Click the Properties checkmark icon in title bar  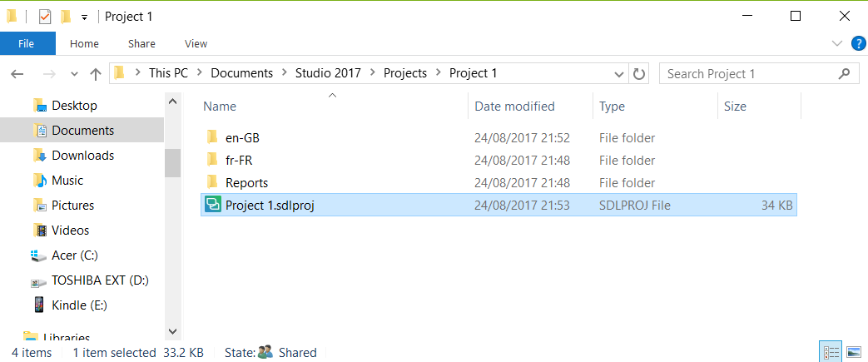click(x=45, y=16)
